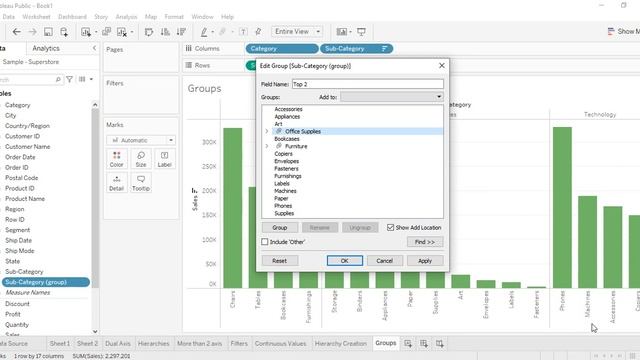Open the Format menu
Screen dimensions: 640x360
click(x=174, y=17)
